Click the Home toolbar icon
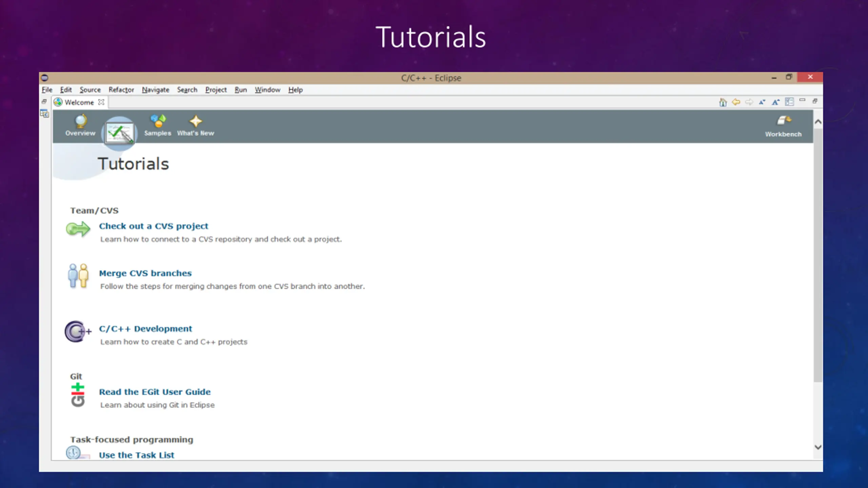Viewport: 868px width, 488px height. click(x=723, y=102)
